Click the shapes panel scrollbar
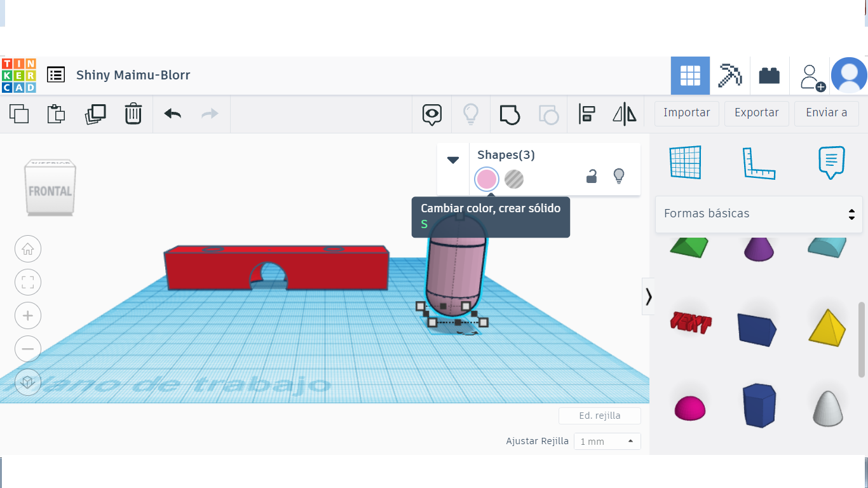868x488 pixels. (862, 339)
